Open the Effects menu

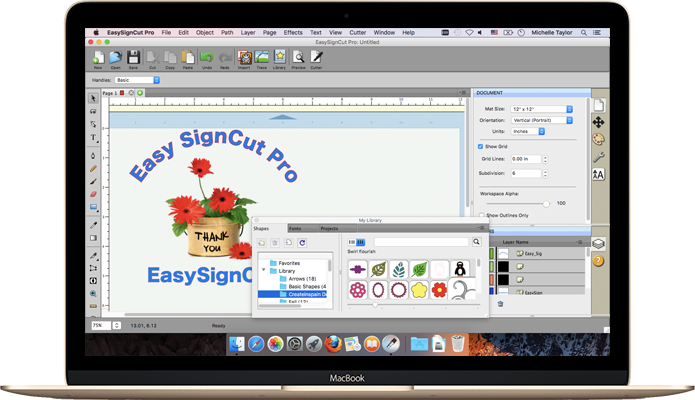click(293, 32)
